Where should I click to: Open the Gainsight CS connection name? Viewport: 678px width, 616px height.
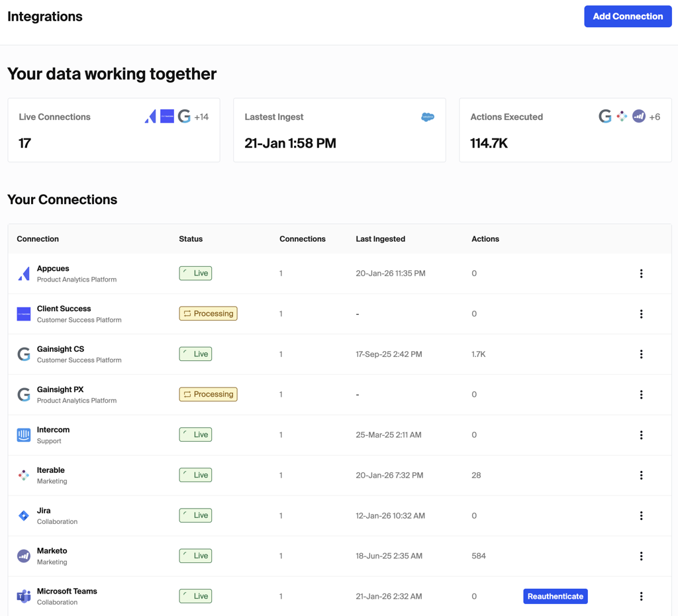60,349
